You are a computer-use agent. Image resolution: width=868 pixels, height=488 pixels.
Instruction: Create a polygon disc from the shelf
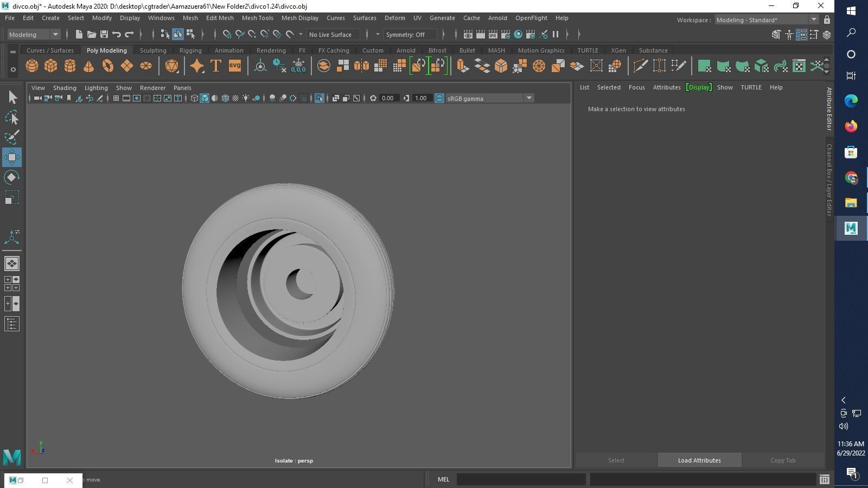(146, 66)
